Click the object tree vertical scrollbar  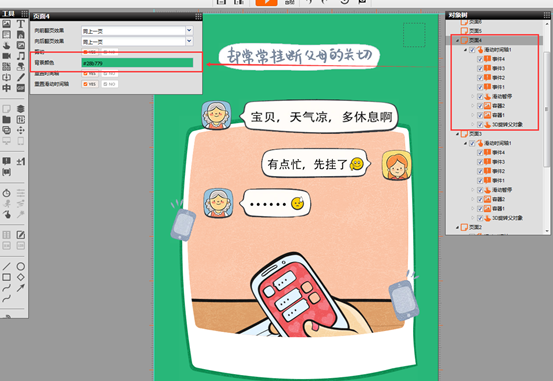547,109
